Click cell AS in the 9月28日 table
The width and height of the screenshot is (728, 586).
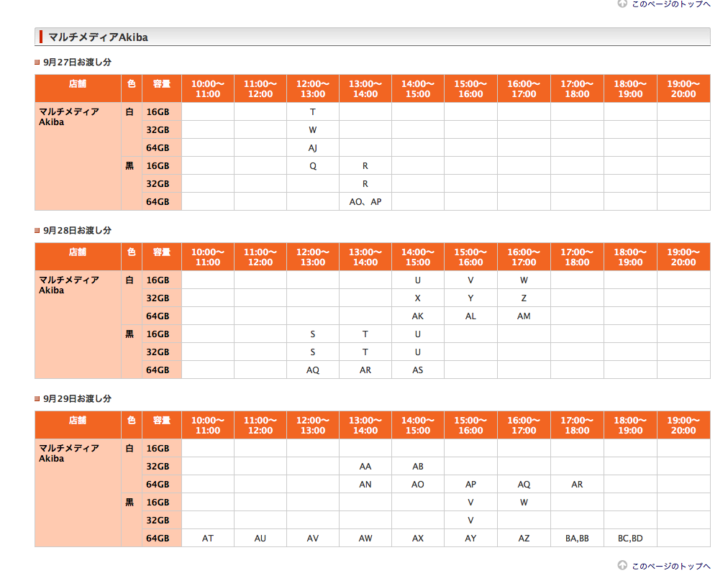pos(418,370)
